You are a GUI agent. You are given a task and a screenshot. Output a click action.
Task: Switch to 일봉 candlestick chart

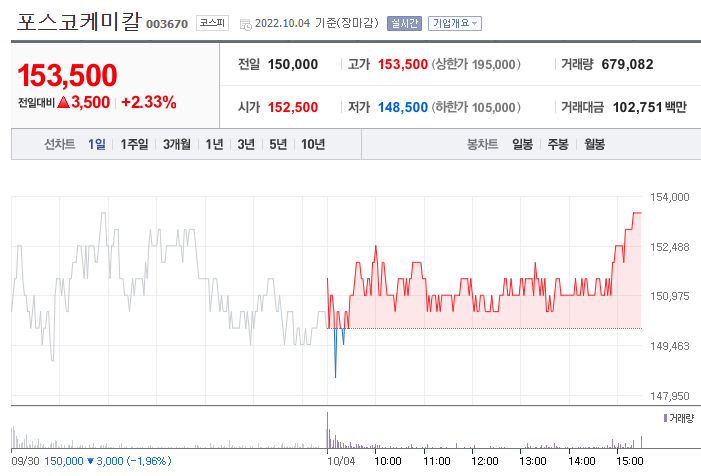pos(522,144)
